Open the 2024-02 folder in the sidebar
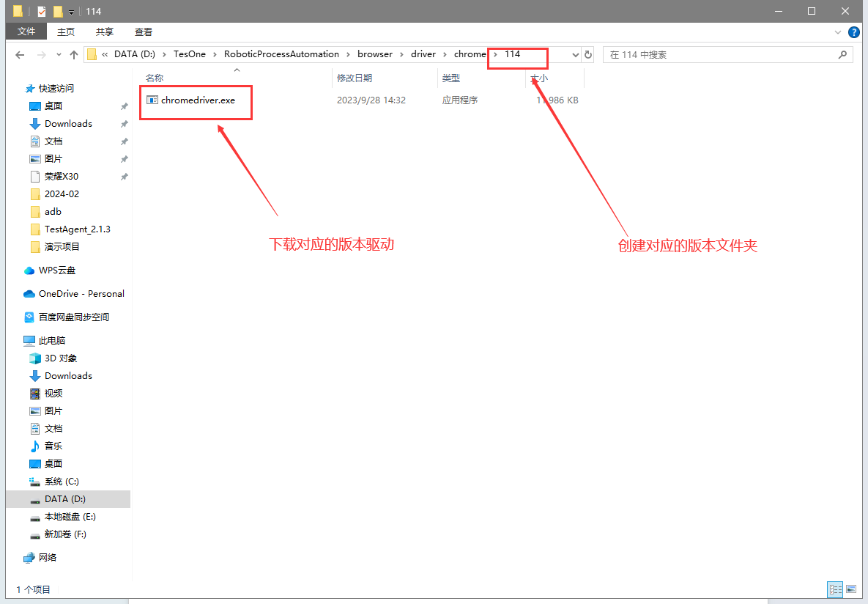Image resolution: width=868 pixels, height=604 pixels. point(62,194)
